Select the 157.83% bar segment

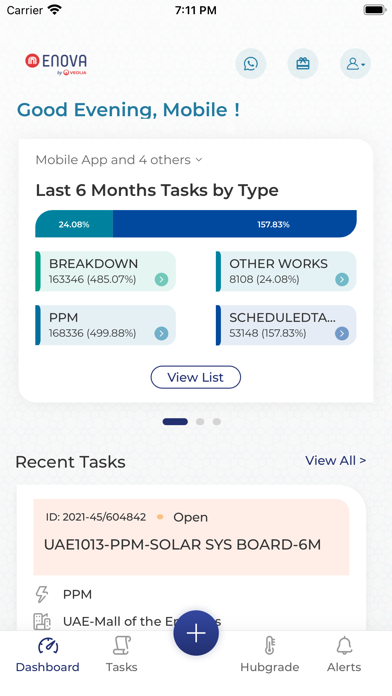235,224
